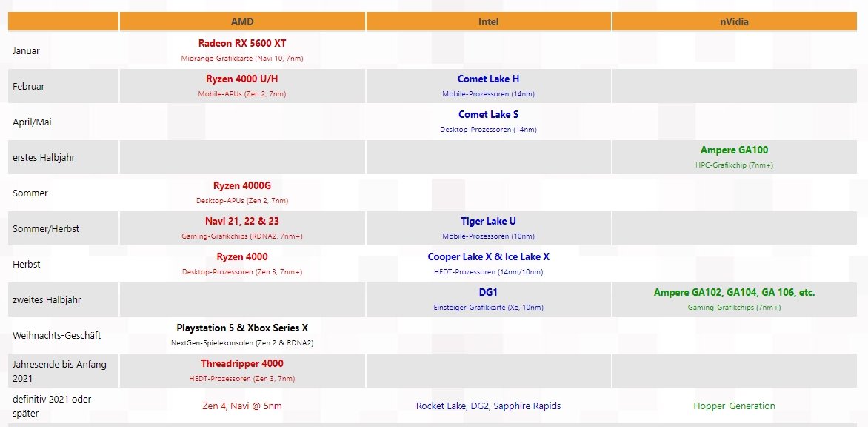This screenshot has width=868, height=427.
Task: Click the Ryzen 4000G entry
Action: click(242, 185)
